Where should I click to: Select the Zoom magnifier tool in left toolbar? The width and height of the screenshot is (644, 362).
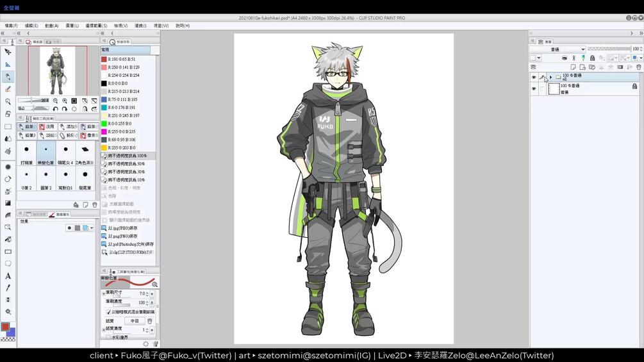coord(8,101)
